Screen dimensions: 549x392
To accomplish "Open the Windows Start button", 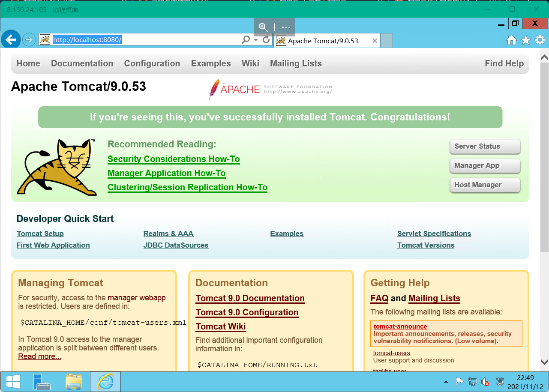I will coord(13,381).
